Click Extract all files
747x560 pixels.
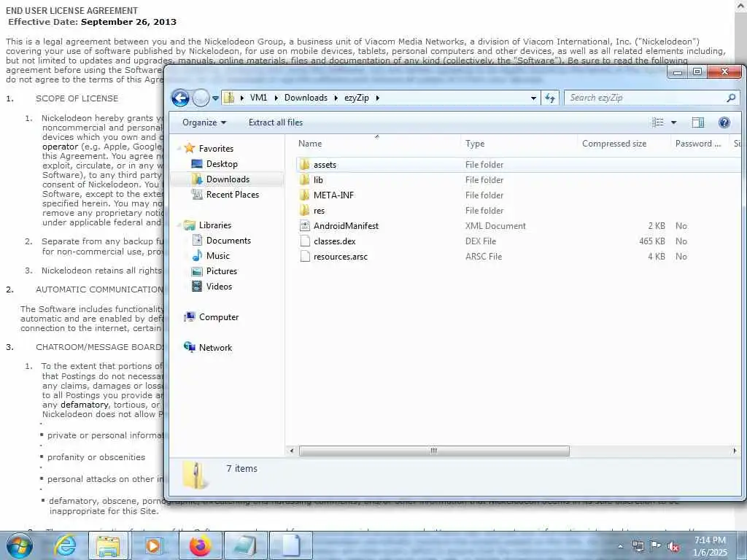click(x=275, y=122)
